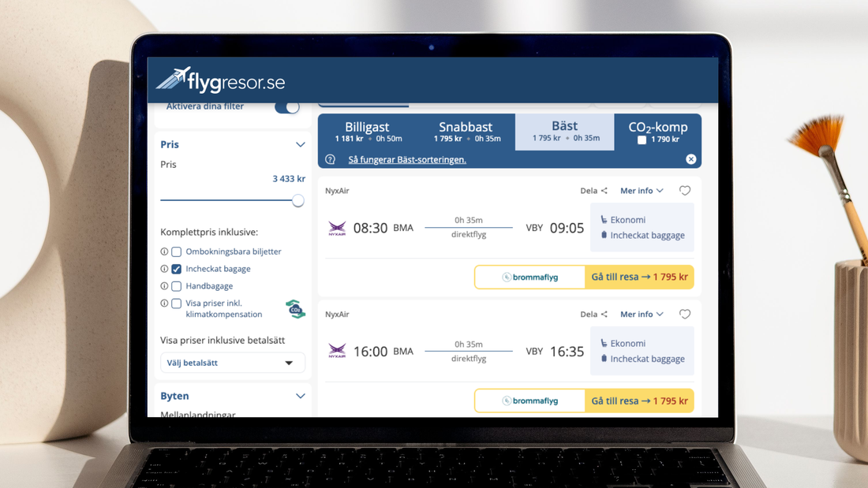Close the Bäst-sorteringen info banner

(691, 159)
